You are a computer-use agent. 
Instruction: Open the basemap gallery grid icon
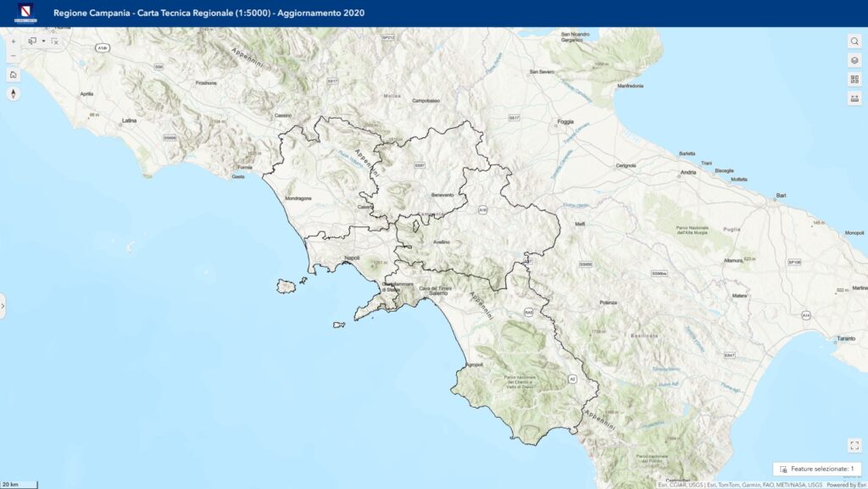[854, 80]
